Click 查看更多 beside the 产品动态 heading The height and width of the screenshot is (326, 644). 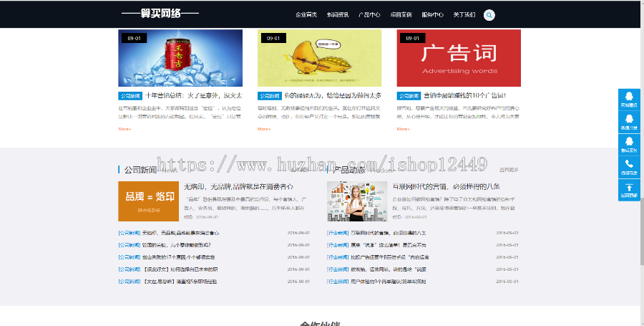[x=509, y=170]
